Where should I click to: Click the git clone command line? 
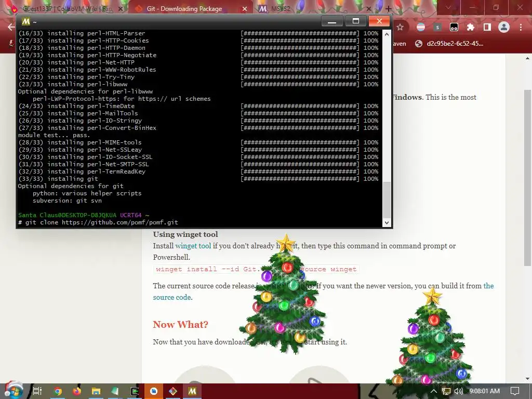pos(98,222)
